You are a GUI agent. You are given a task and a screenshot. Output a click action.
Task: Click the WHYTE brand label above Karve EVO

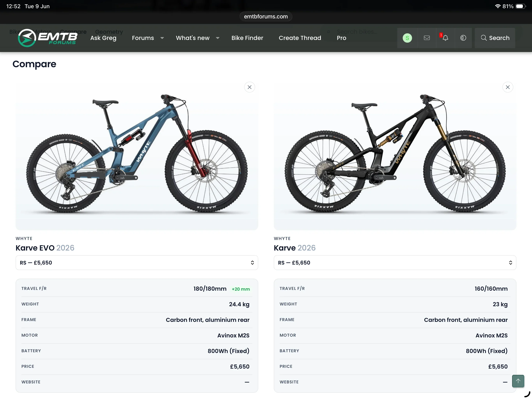tap(24, 238)
